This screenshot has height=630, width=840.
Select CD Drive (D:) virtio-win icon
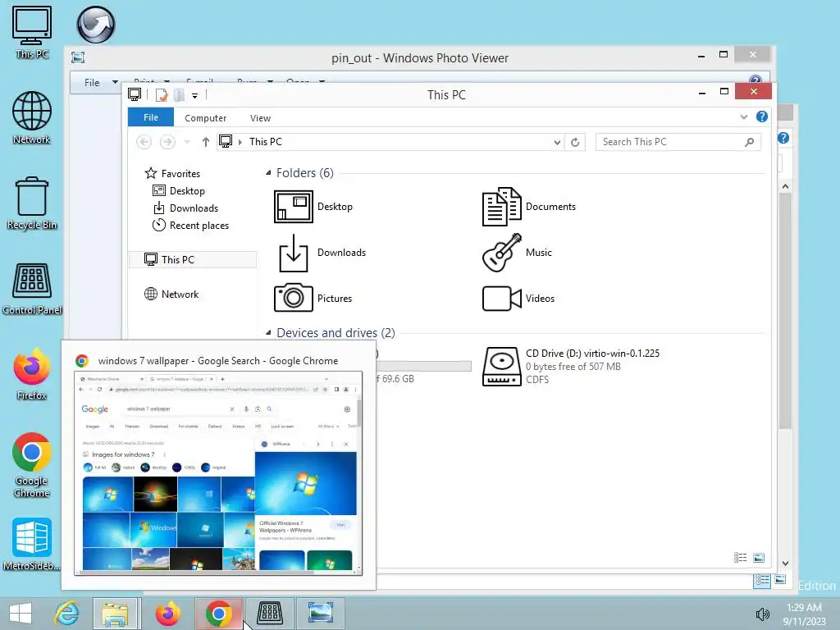[x=501, y=367]
